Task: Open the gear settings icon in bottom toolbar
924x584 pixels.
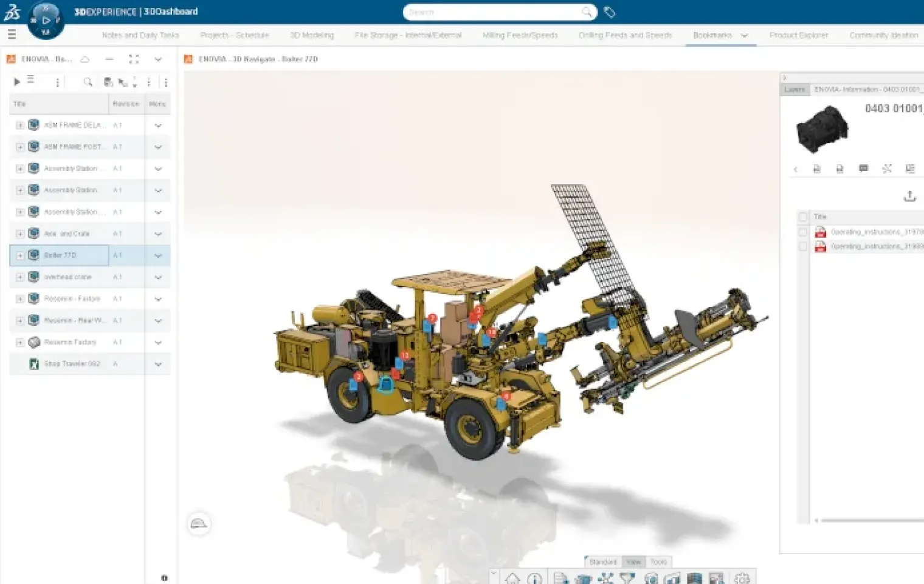Action: tap(742, 578)
